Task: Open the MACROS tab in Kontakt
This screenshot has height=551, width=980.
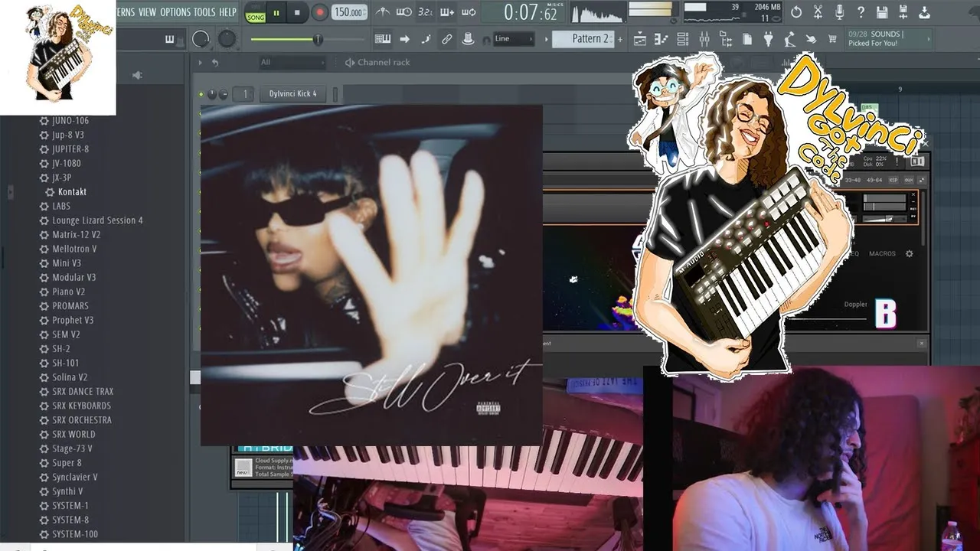Action: 882,254
